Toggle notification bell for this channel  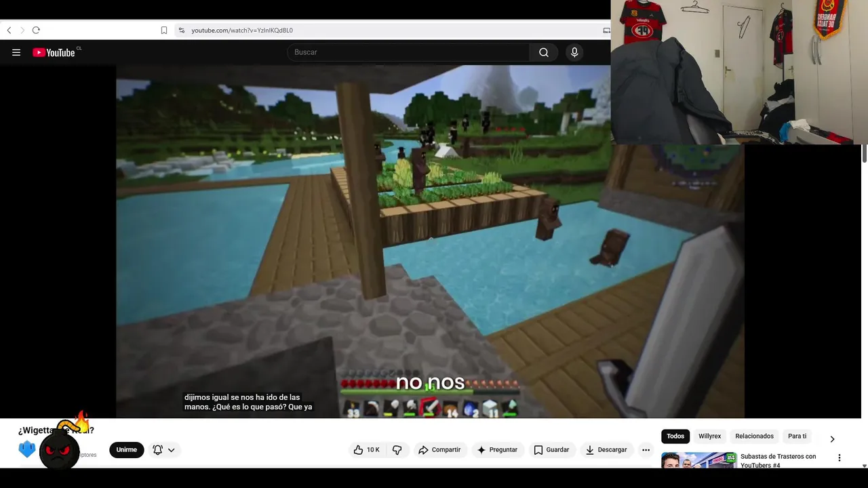pos(158,450)
